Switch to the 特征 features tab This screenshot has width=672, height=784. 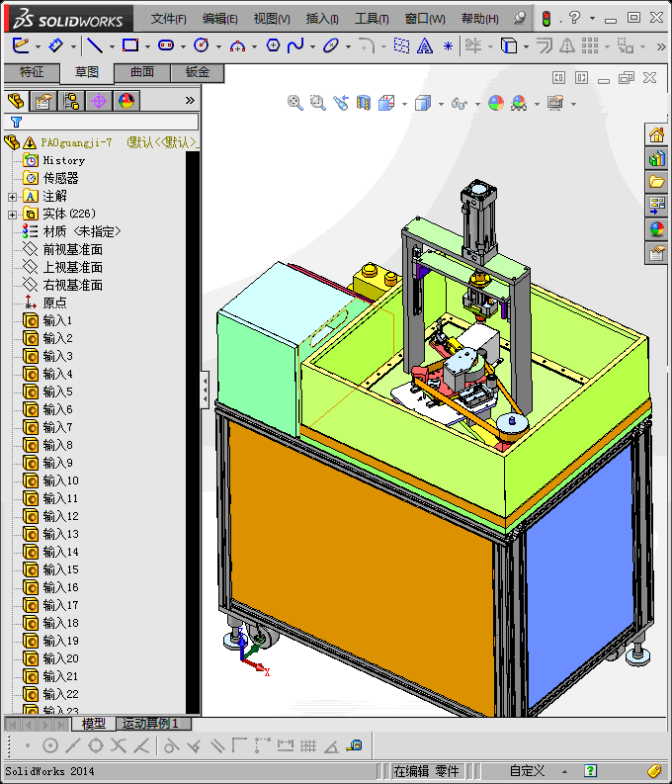tap(31, 72)
